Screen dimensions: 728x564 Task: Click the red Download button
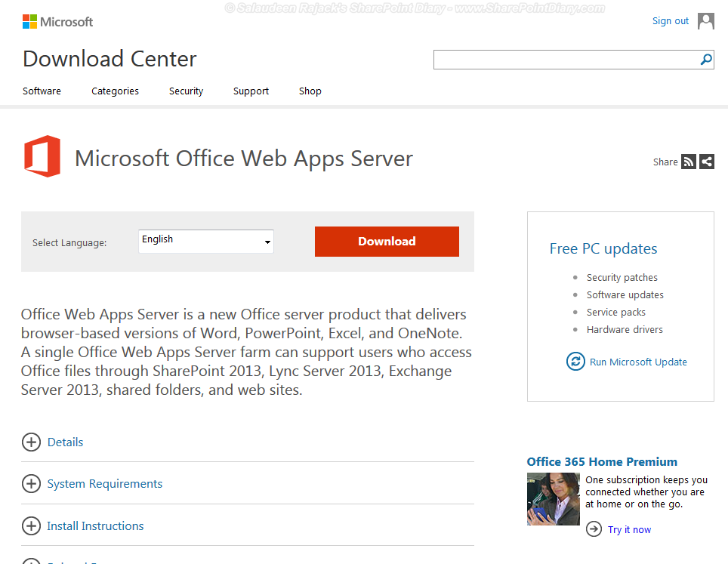(x=387, y=242)
